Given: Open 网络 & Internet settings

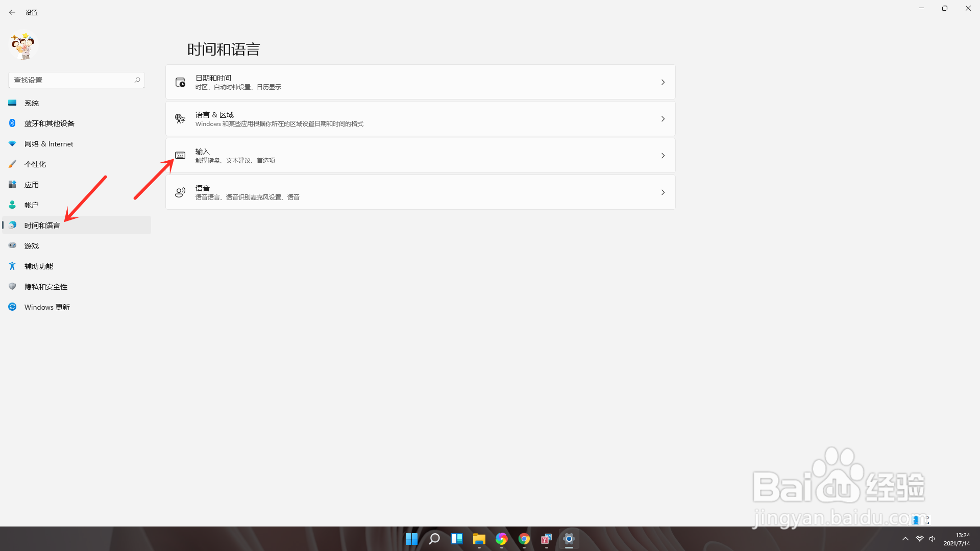Looking at the screenshot, I should click(x=48, y=144).
